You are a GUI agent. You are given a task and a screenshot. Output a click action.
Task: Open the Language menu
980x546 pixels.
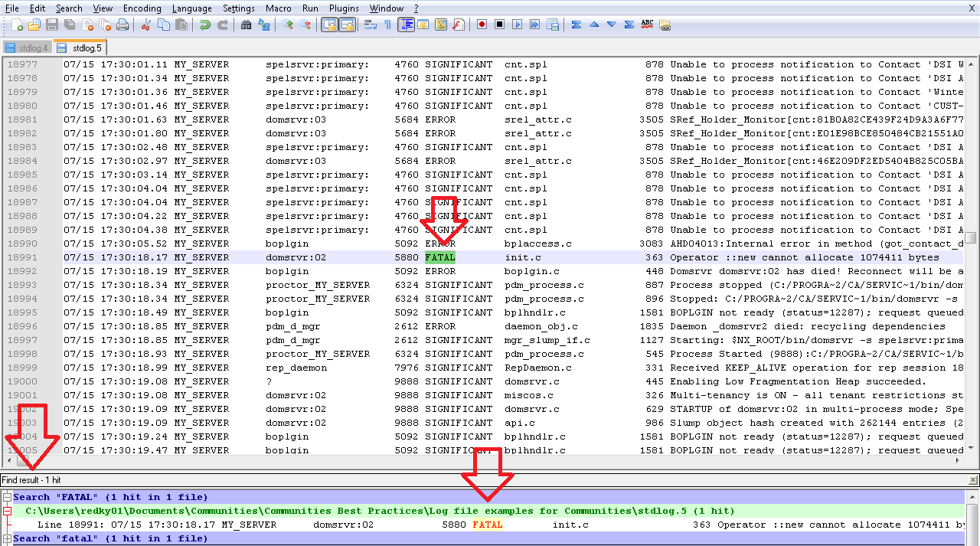(191, 8)
